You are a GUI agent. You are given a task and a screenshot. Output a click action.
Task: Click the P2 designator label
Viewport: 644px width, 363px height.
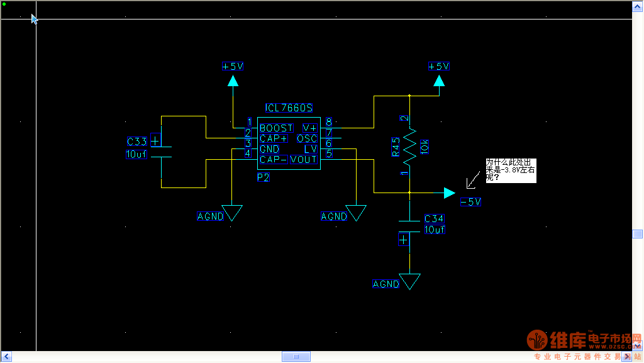pos(264,178)
